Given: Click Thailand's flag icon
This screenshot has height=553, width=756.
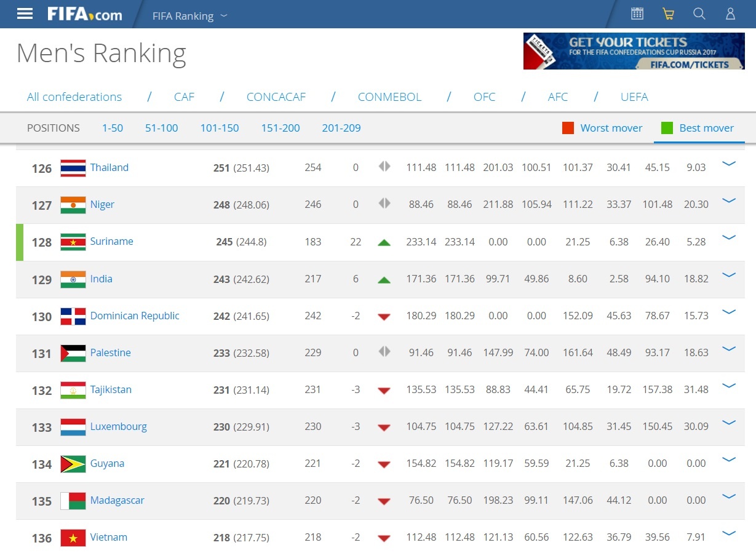Looking at the screenshot, I should click(73, 168).
